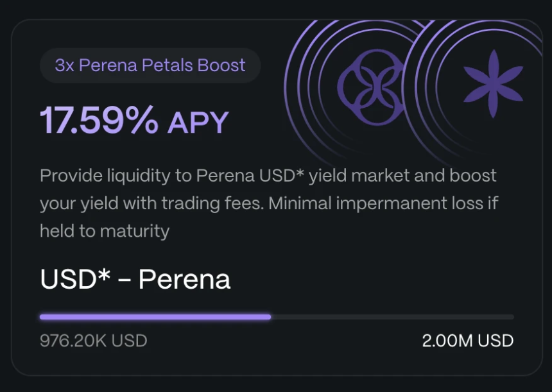Click the "held to maturity" text
The height and width of the screenshot is (392, 552).
coord(105,231)
